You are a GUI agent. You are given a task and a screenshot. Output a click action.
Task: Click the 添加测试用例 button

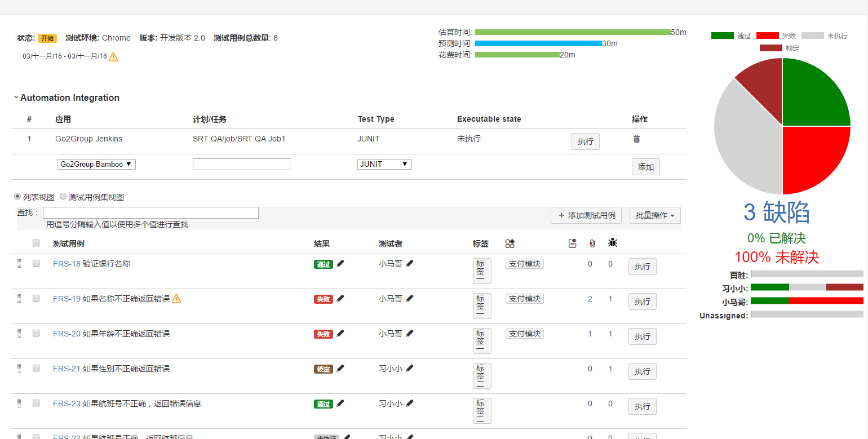[586, 215]
